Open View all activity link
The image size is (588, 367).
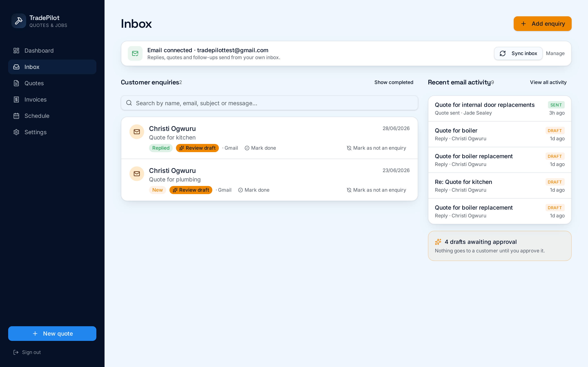(548, 82)
